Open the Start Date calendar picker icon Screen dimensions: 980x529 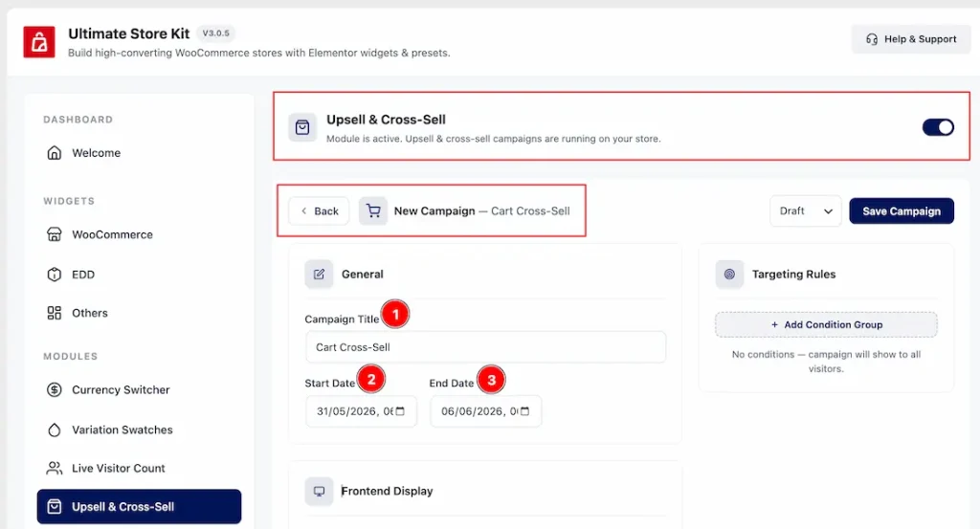(x=401, y=411)
